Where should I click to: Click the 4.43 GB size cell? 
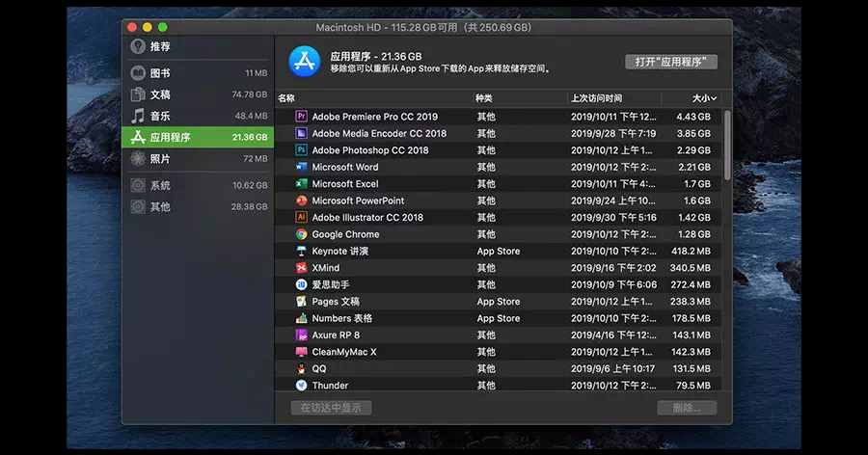click(693, 117)
